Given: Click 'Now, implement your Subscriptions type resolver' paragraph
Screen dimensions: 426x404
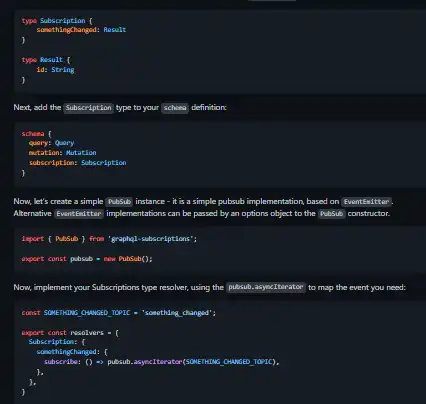Looking at the screenshot, I should (210, 287).
